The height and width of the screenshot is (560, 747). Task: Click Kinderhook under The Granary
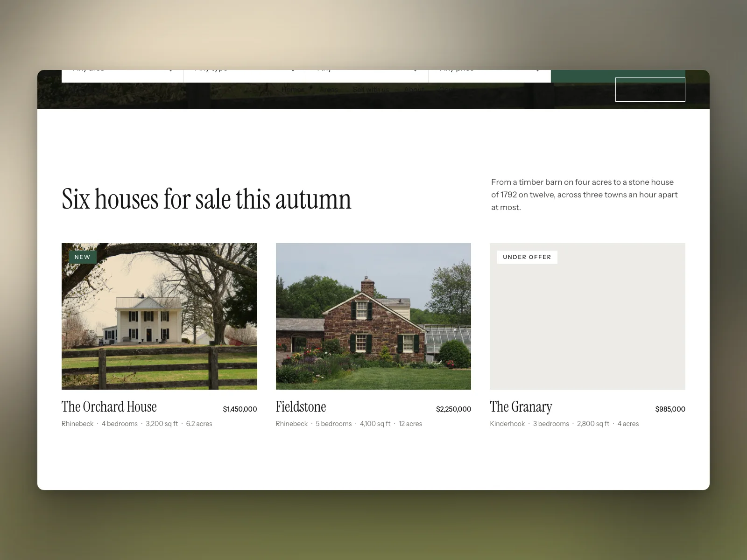[x=507, y=424]
